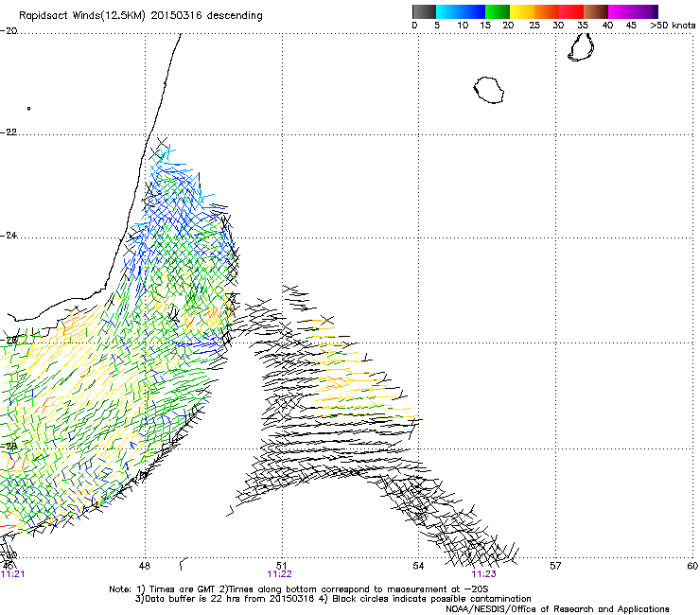Click the yellow 20-25 knots legend swatch
The width and height of the screenshot is (700, 615).
[522, 11]
